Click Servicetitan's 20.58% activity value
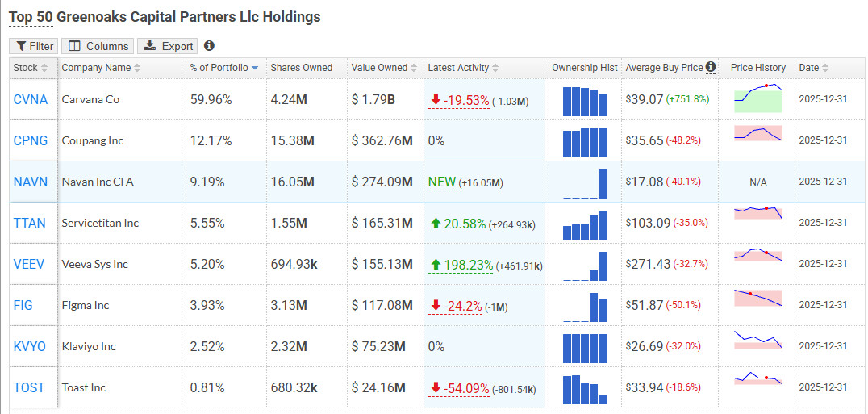 coord(458,224)
